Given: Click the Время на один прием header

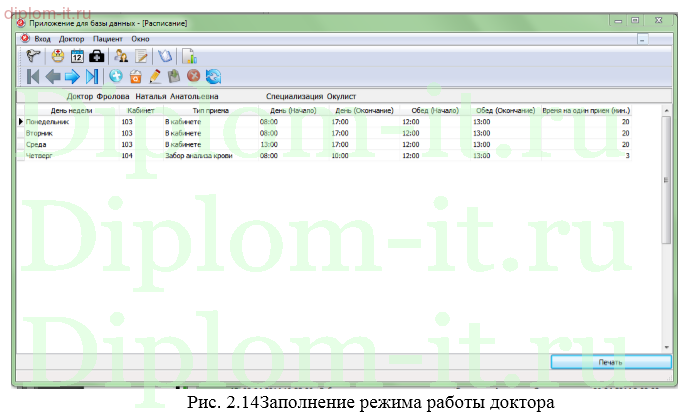Looking at the screenshot, I should tap(586, 111).
